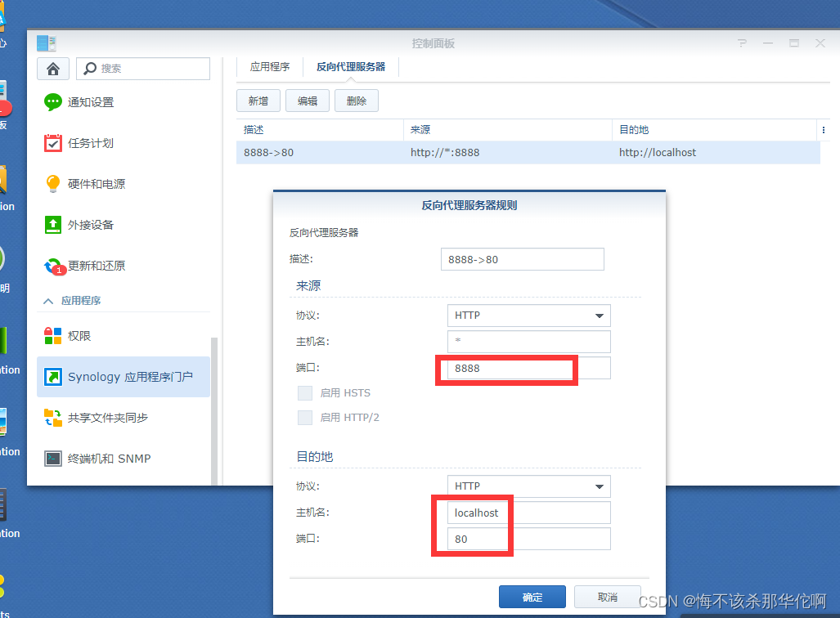The height and width of the screenshot is (618, 840).
Task: Click the 新增 button
Action: (258, 101)
